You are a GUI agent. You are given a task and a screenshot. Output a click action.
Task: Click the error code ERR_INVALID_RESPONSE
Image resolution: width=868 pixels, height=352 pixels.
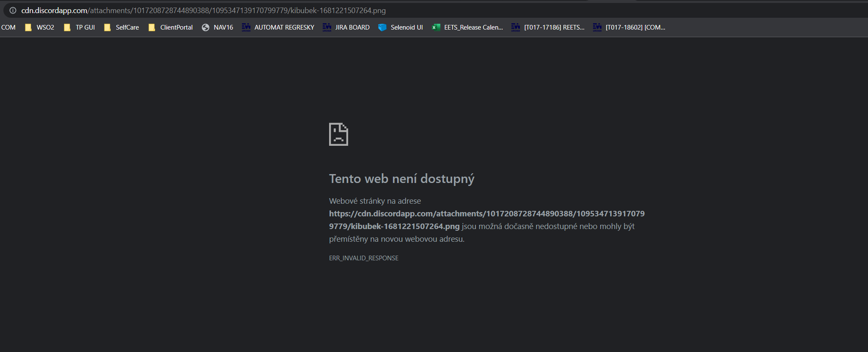pyautogui.click(x=364, y=258)
